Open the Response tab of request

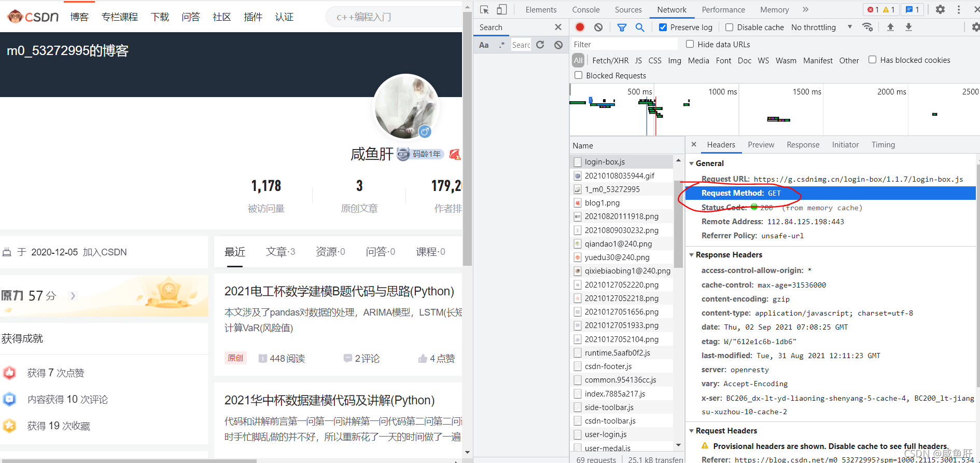click(803, 145)
